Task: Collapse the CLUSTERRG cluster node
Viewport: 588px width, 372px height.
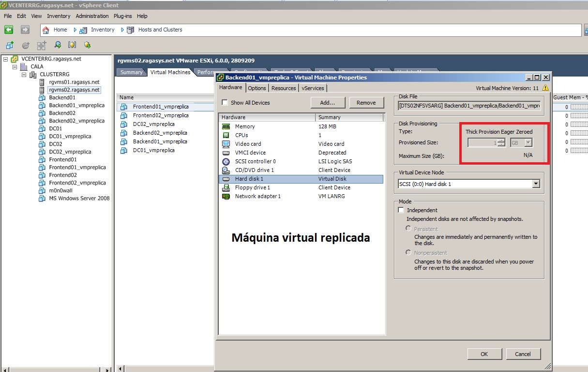Action: tap(24, 75)
